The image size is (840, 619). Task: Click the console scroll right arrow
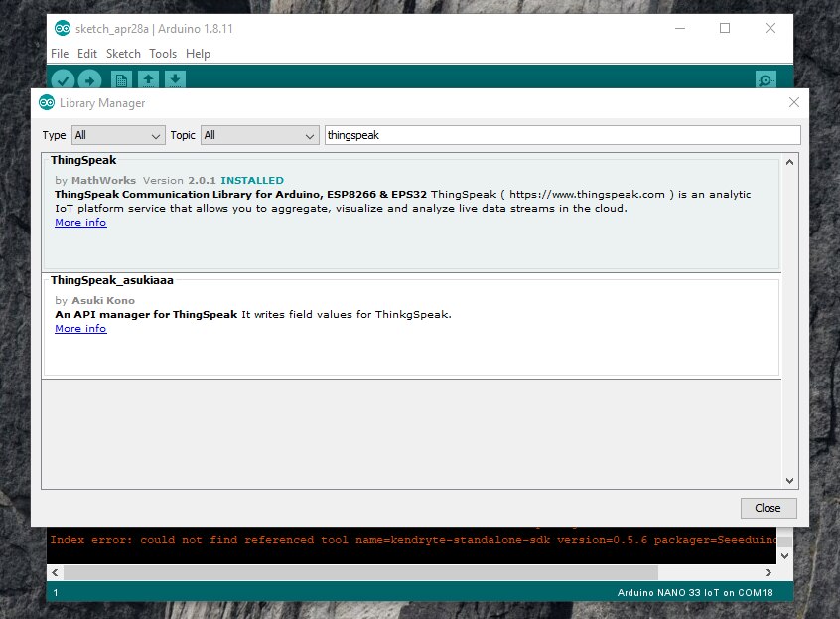pos(769,572)
